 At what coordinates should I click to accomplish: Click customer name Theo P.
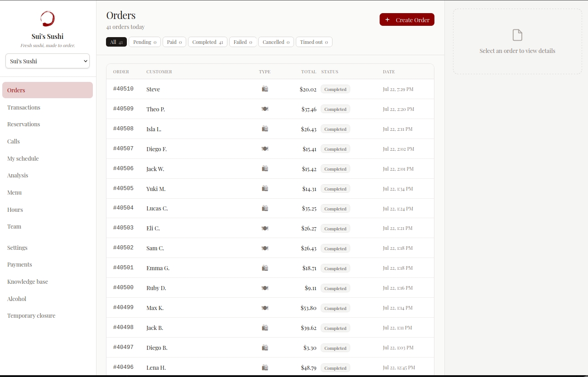(x=155, y=109)
